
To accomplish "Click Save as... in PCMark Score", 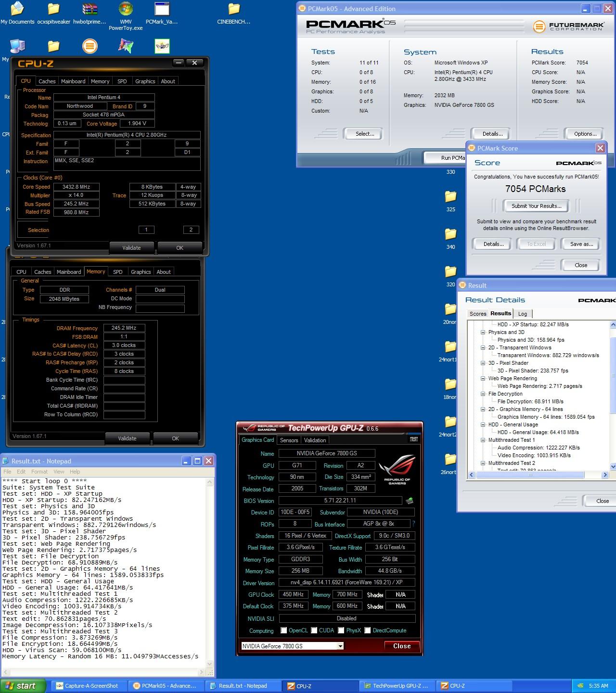I will pos(581,244).
